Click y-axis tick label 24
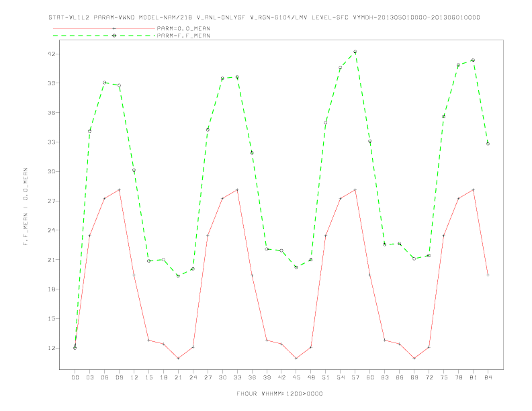Image resolution: width=532 pixels, height=411 pixels. (52, 230)
